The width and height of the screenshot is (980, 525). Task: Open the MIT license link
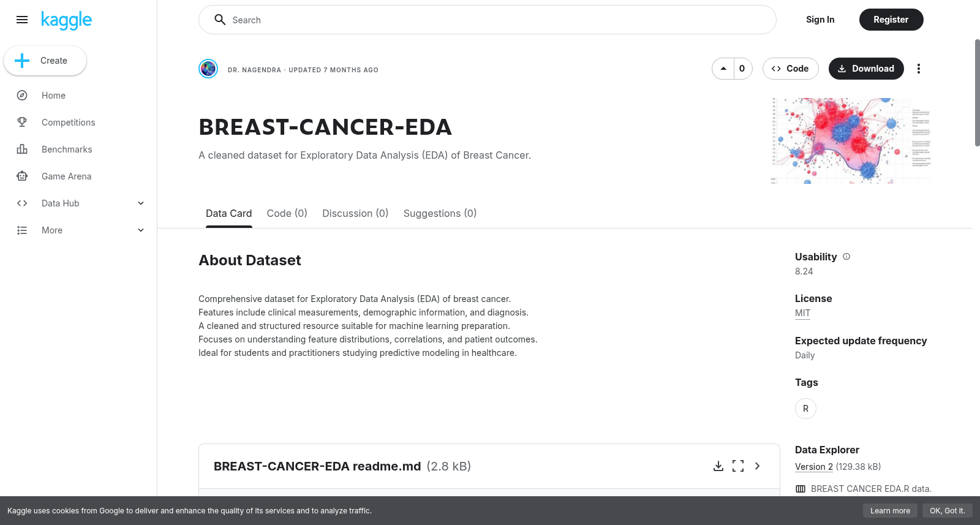click(802, 313)
